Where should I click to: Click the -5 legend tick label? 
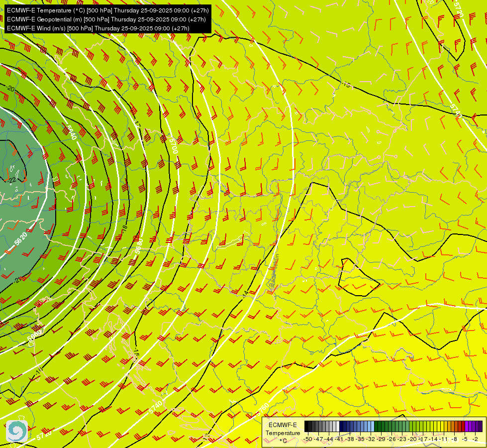[x=464, y=439]
